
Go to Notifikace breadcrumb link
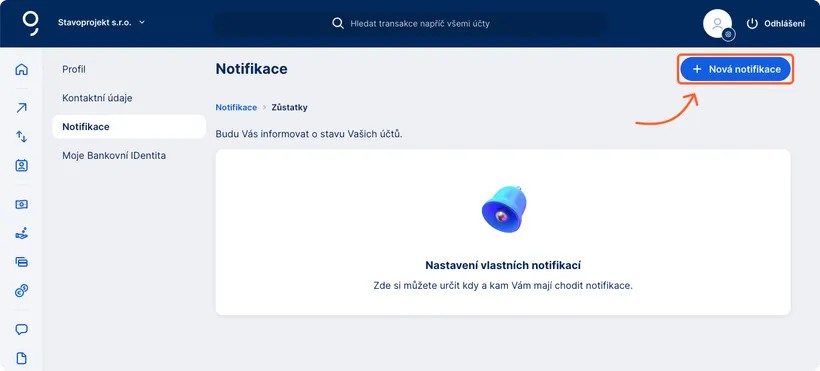[x=236, y=107]
